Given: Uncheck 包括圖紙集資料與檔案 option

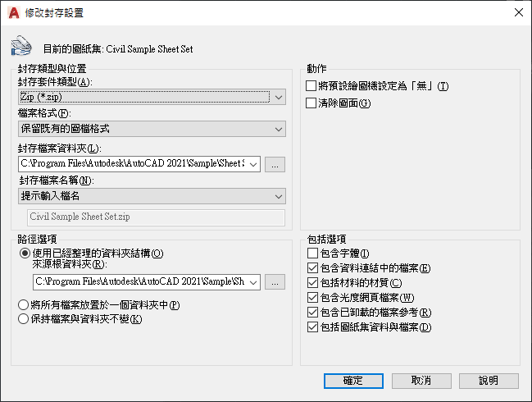Looking at the screenshot, I should (312, 327).
